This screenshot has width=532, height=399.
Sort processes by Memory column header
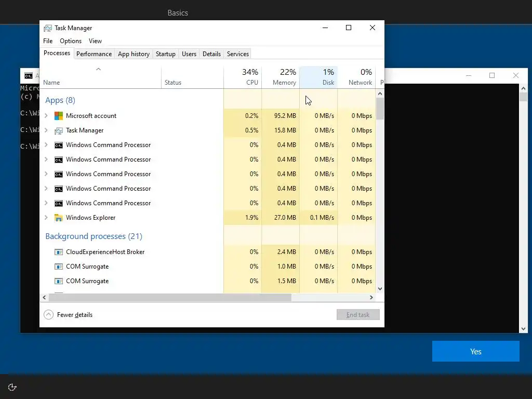[281, 77]
